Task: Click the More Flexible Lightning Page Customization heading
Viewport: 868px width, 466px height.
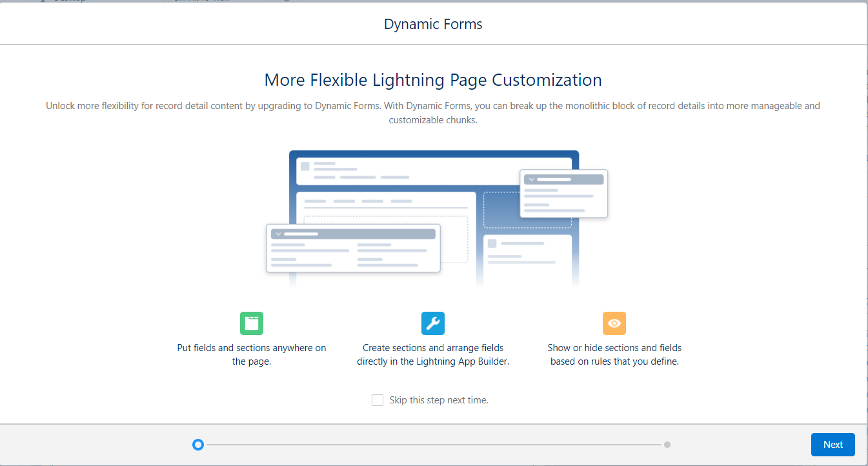Action: [x=433, y=79]
